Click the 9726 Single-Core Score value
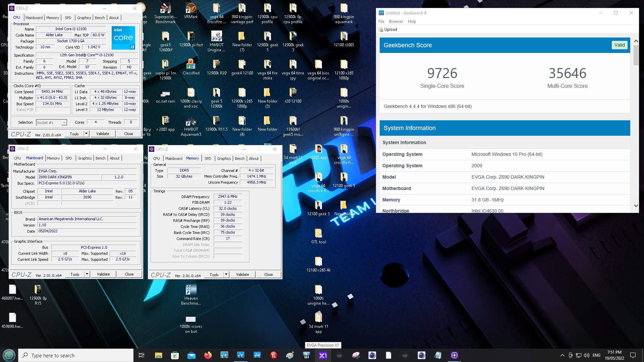 pyautogui.click(x=442, y=73)
